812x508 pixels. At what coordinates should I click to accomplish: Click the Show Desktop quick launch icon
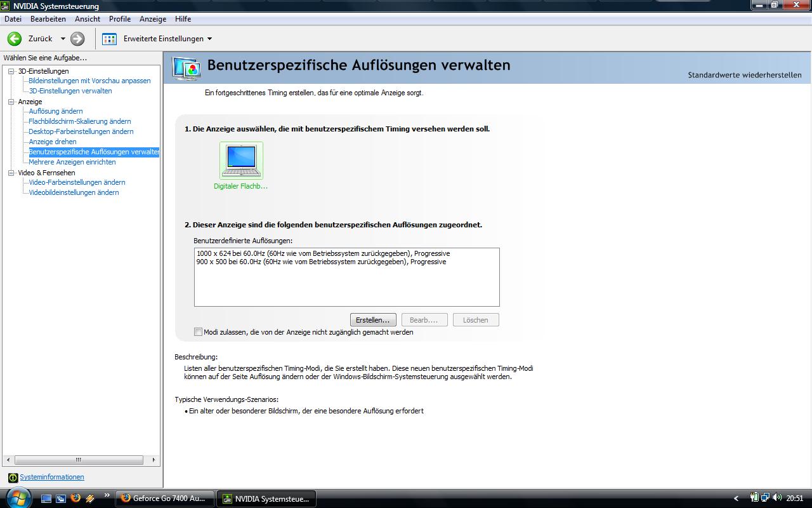46,498
